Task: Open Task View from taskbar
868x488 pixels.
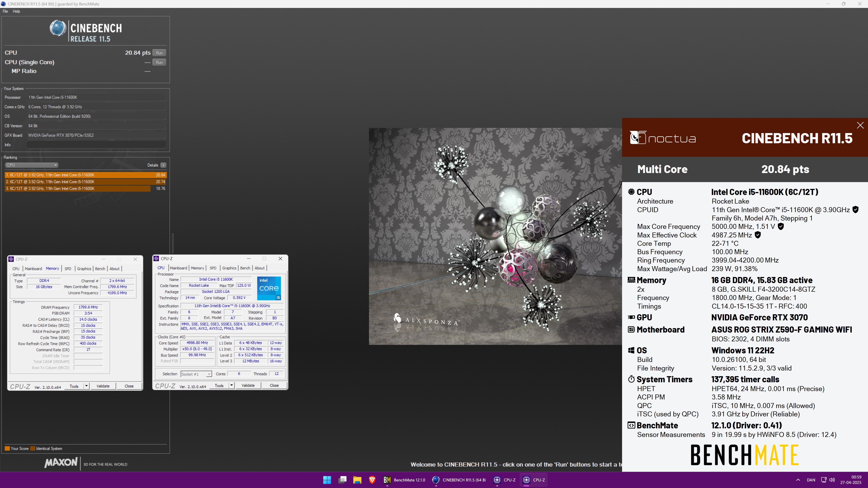Action: click(342, 480)
